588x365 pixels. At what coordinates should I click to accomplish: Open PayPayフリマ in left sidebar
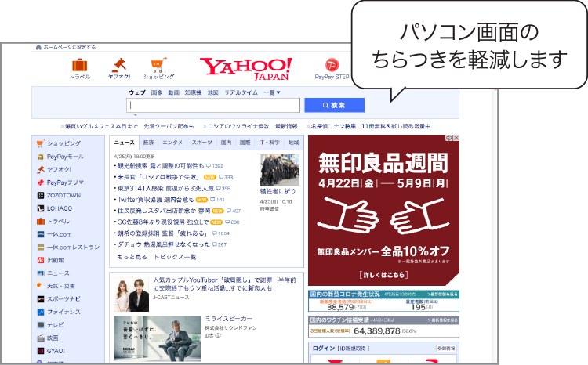pos(65,182)
